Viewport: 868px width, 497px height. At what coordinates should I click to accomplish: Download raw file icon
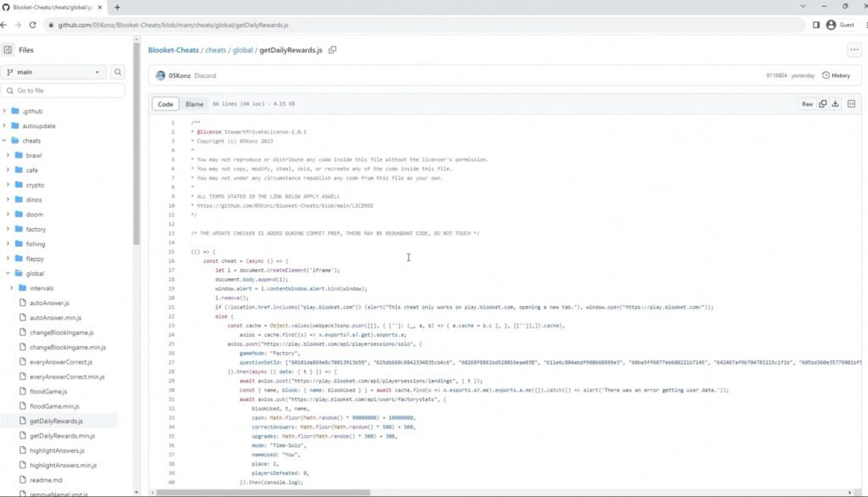tap(835, 103)
